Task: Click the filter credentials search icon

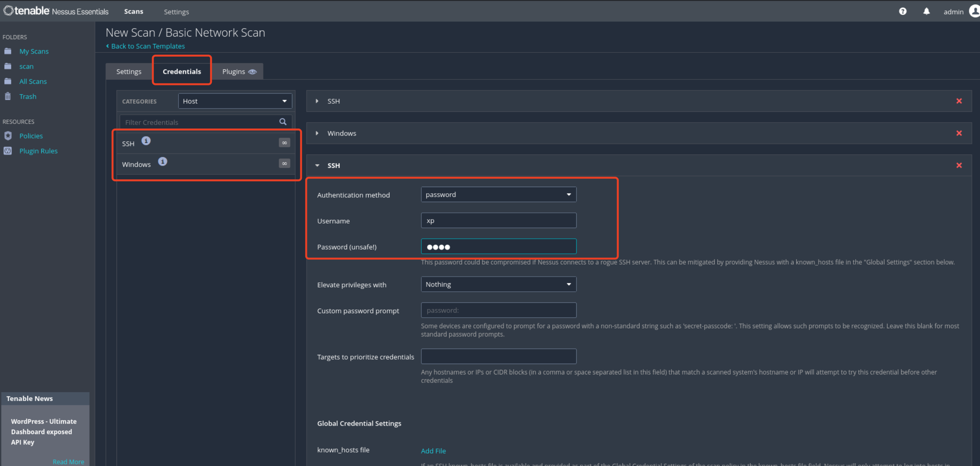Action: [x=283, y=122]
